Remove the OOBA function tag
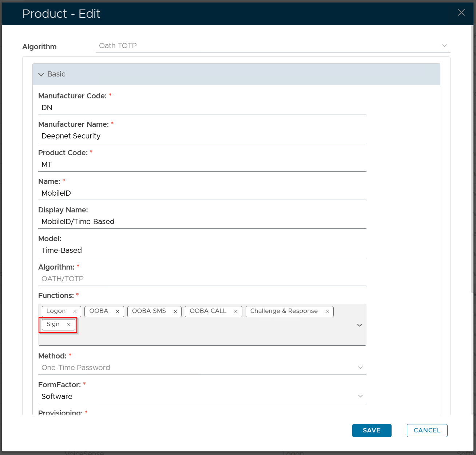The height and width of the screenshot is (455, 476). click(x=118, y=311)
